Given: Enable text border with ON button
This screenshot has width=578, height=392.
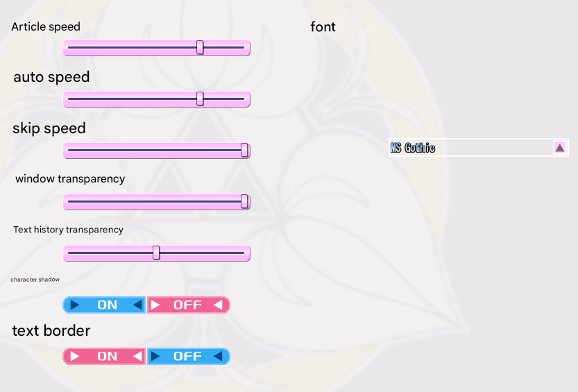Looking at the screenshot, I should click(x=107, y=356).
